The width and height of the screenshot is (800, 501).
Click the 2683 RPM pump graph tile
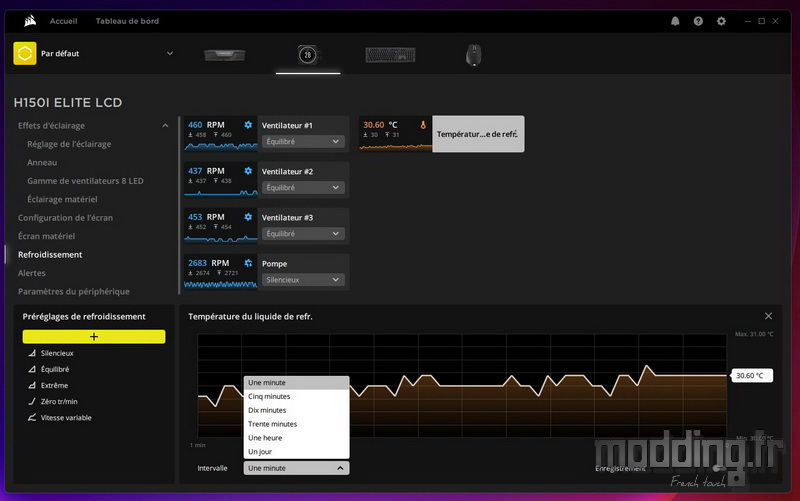point(220,272)
